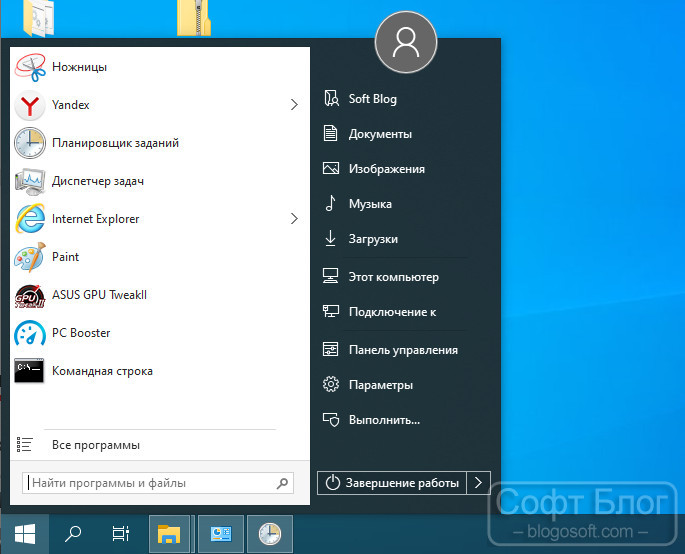
Task: Launch Планировщик заданий from the clock icon
Action: (30, 143)
